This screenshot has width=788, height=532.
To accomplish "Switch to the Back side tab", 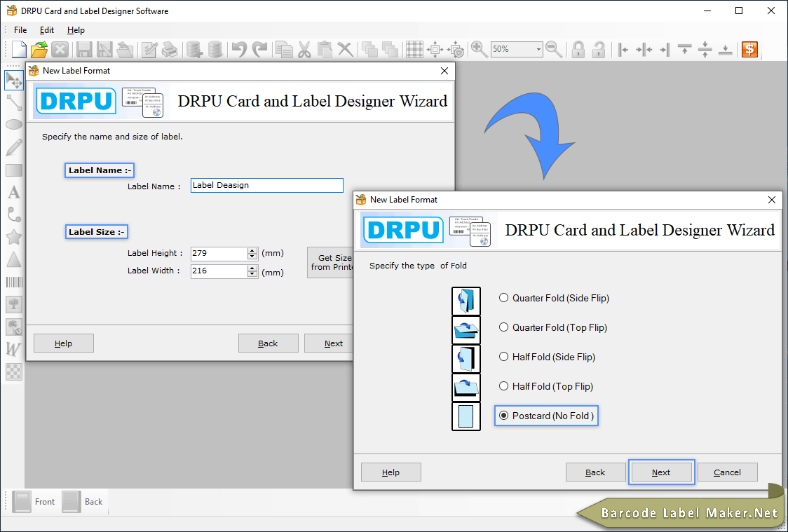I will [x=83, y=501].
